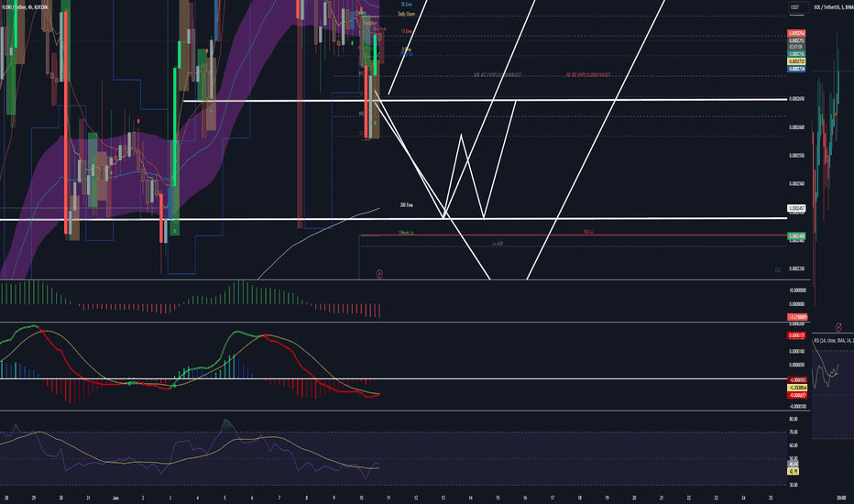Screen dimensions: 854x504
Task: Click the '200 Ema' label
Action: pyautogui.click(x=406, y=205)
